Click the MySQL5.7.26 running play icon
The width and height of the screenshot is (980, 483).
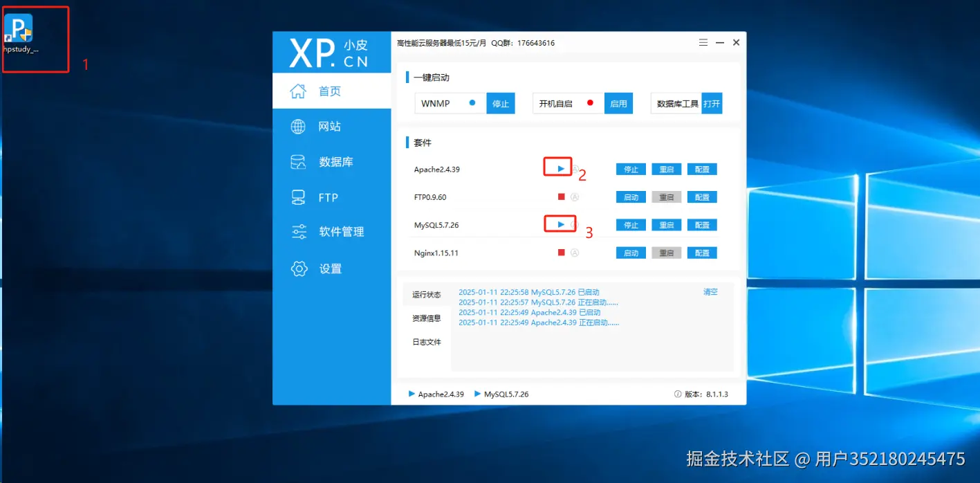tap(561, 224)
